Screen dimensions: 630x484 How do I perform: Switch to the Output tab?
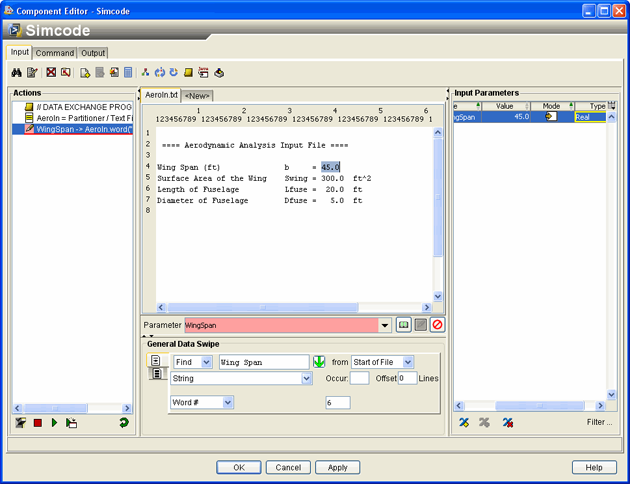(x=93, y=53)
